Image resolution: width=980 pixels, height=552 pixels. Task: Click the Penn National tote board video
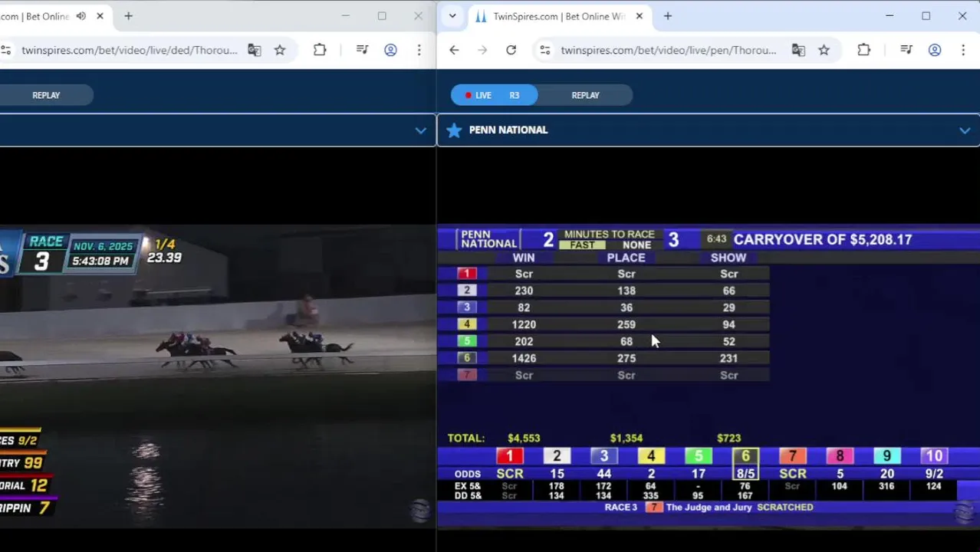point(709,376)
